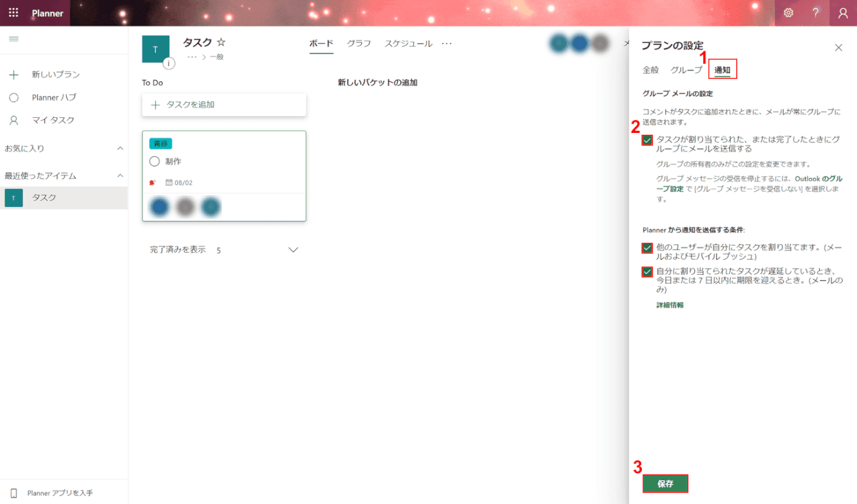Switch to the グラフ view
This screenshot has width=857, height=504.
359,43
